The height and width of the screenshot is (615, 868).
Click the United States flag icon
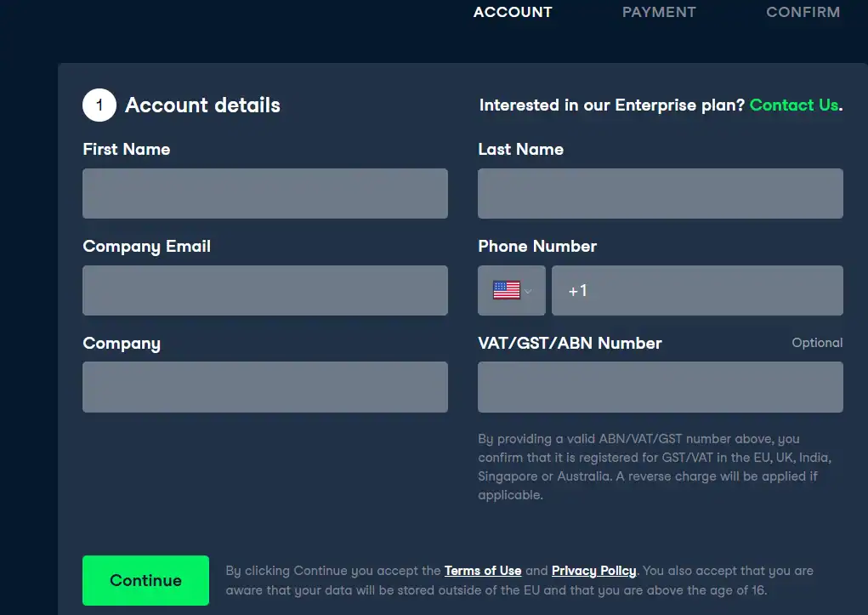coord(506,290)
